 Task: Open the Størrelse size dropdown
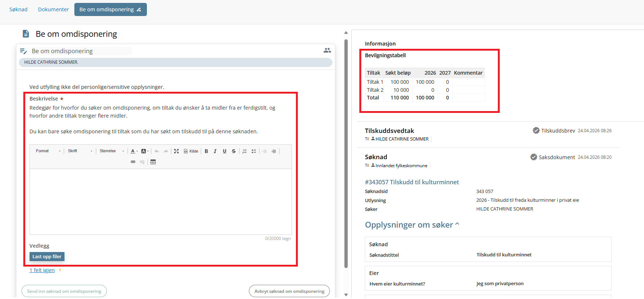pos(112,151)
